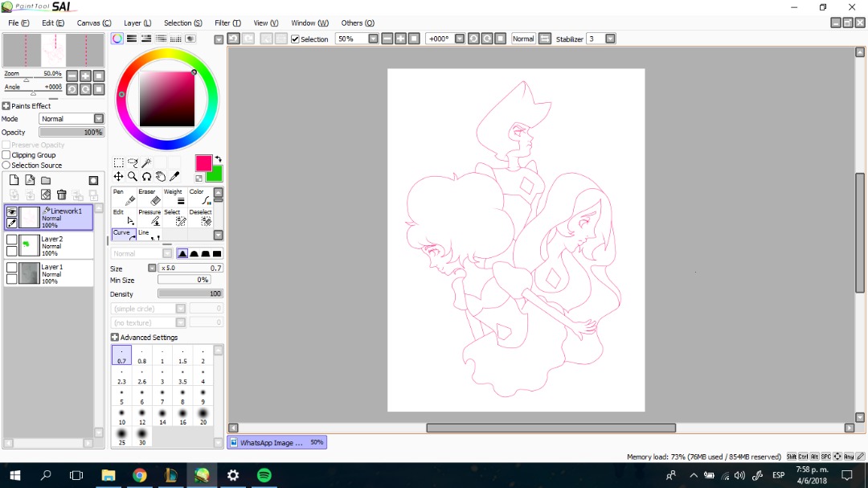Choose the linework Eraser tool
The height and width of the screenshot is (488, 868).
tap(149, 197)
